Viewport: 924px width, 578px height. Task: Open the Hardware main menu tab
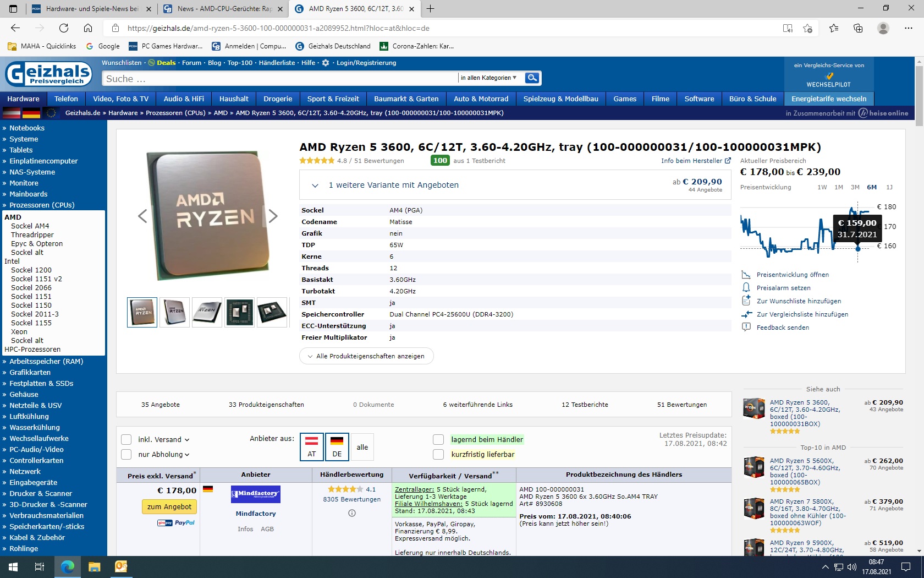[x=23, y=99]
